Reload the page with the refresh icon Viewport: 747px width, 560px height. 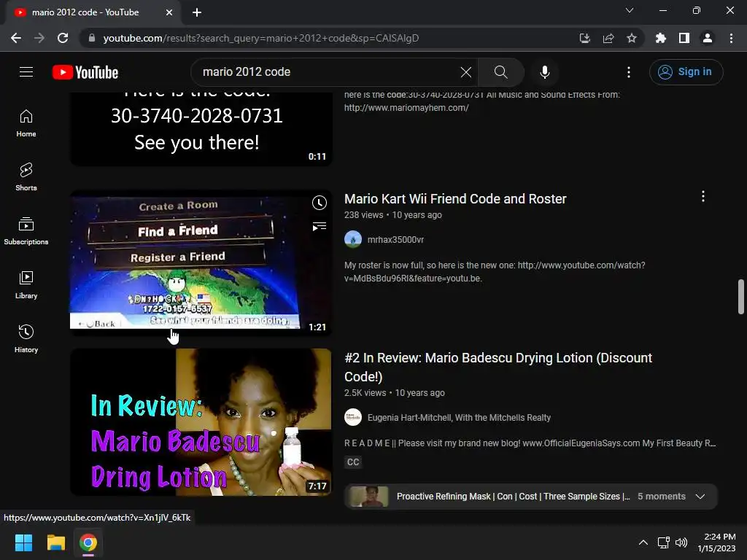(x=63, y=38)
